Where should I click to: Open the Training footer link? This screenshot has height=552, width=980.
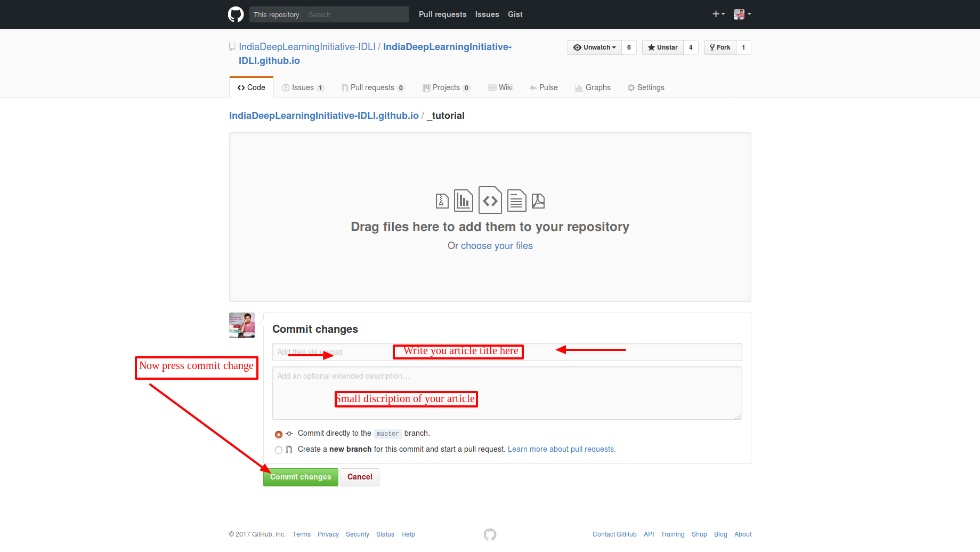point(673,534)
